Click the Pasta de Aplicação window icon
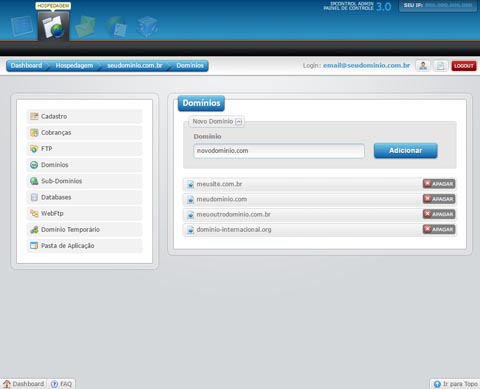 (34, 246)
